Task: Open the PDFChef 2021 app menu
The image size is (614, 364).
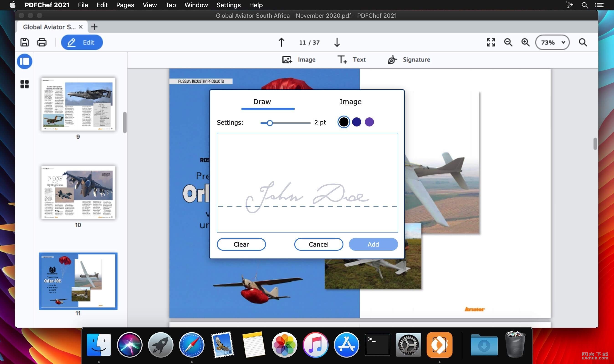Action: (x=47, y=5)
